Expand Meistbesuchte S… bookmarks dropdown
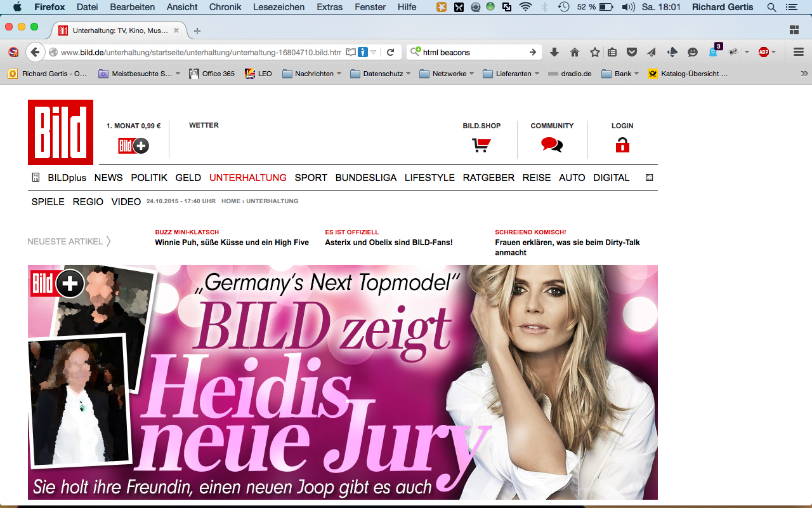Screen dimensions: 812x508 178,74
